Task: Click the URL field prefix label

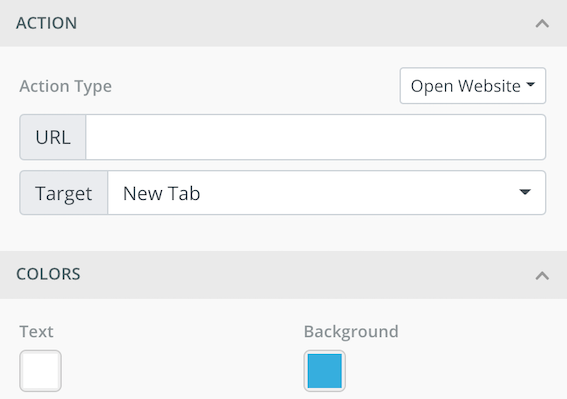Action: point(53,137)
